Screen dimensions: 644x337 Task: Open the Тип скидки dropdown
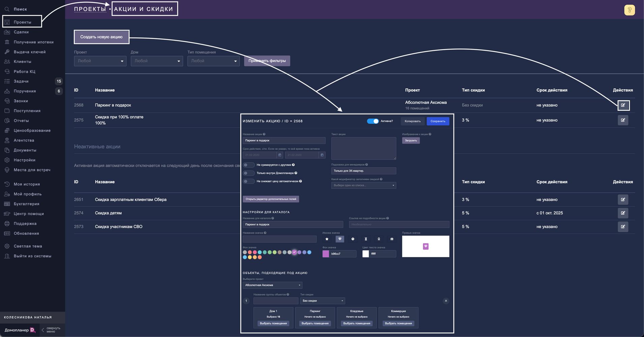(323, 301)
